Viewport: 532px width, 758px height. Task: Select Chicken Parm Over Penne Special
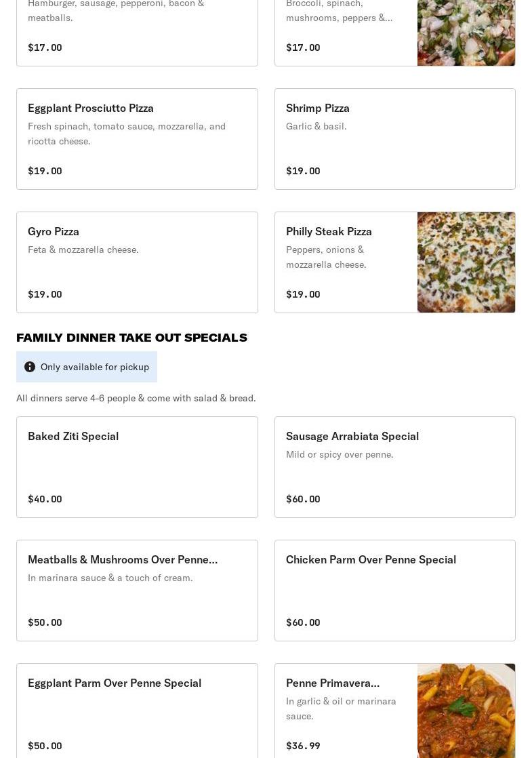pos(394,590)
